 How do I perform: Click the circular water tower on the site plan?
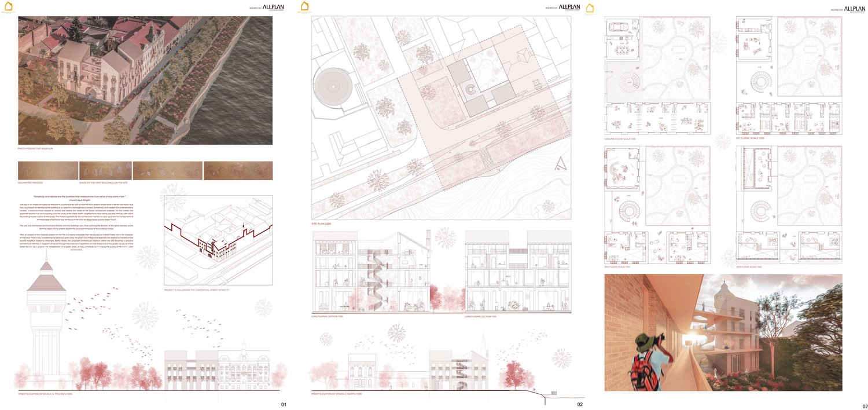334,86
